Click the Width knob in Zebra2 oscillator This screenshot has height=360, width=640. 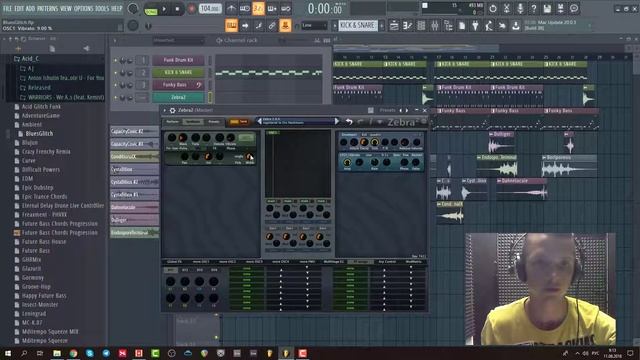tap(249, 157)
